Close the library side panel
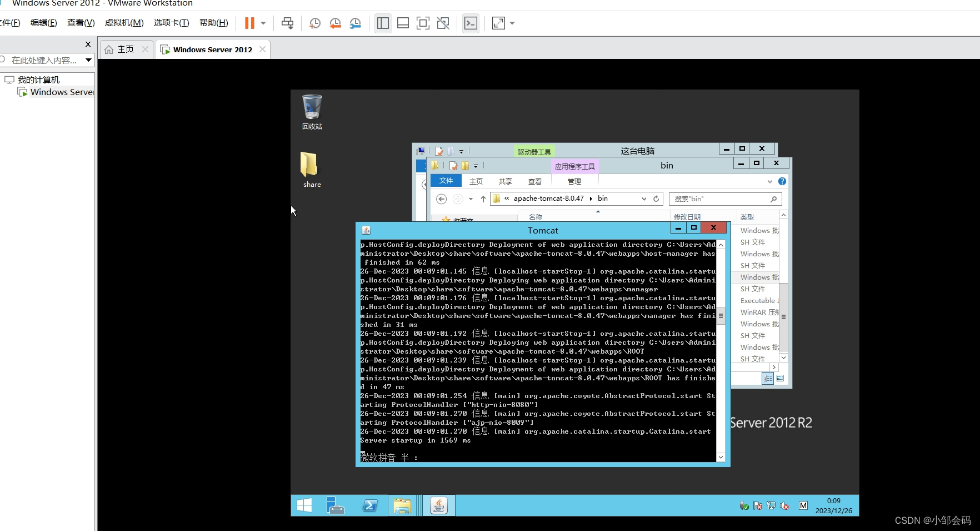Image resolution: width=980 pixels, height=531 pixels. [x=88, y=44]
